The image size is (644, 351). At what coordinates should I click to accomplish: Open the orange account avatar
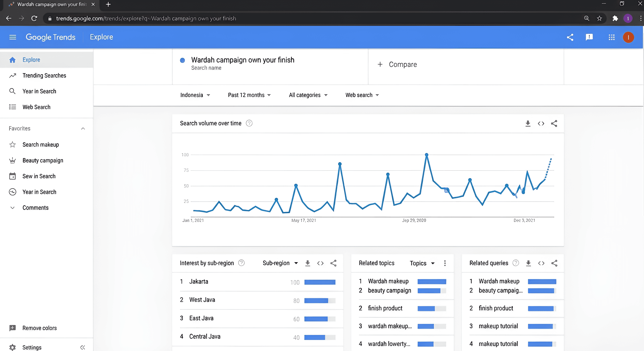628,37
